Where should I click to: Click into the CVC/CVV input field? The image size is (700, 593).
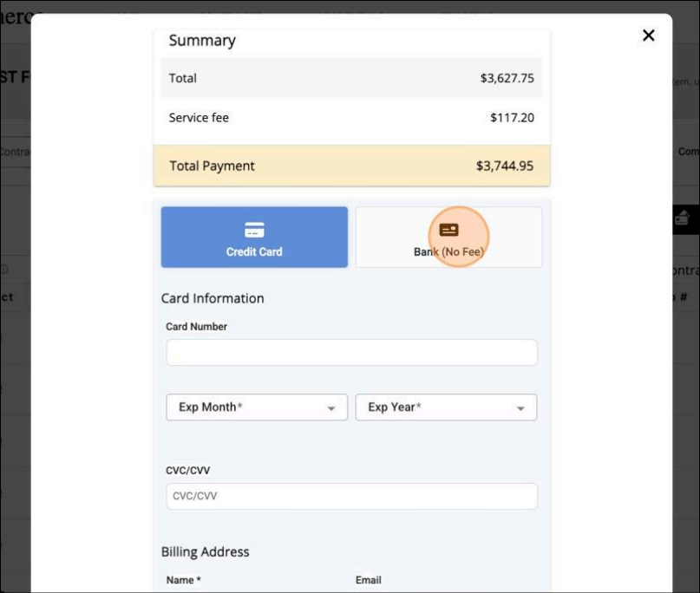(351, 497)
